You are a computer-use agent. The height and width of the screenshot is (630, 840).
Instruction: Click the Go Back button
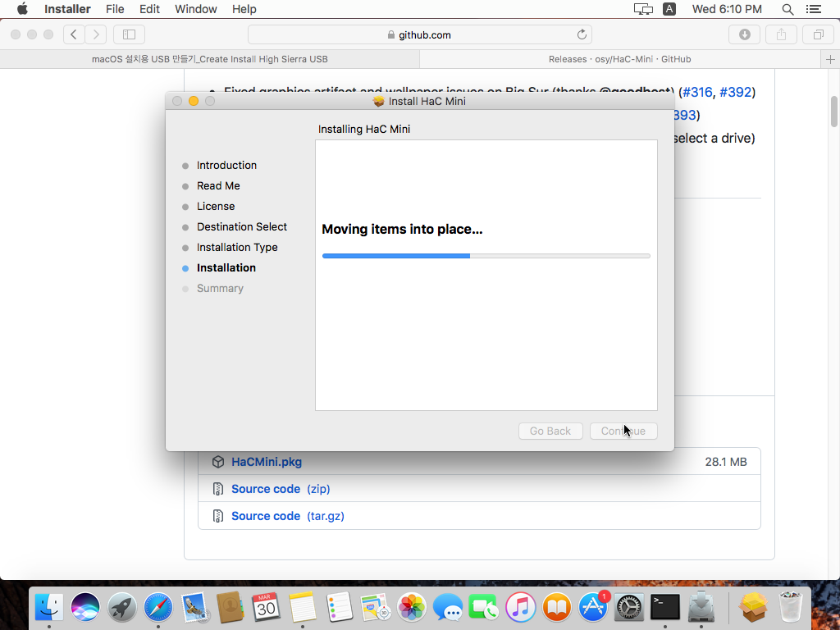(x=550, y=431)
